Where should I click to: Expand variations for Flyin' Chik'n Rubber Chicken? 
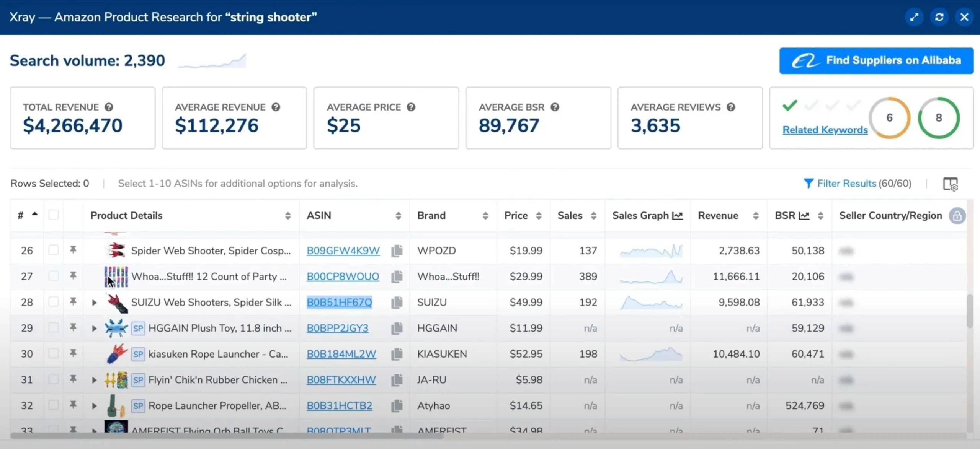94,380
